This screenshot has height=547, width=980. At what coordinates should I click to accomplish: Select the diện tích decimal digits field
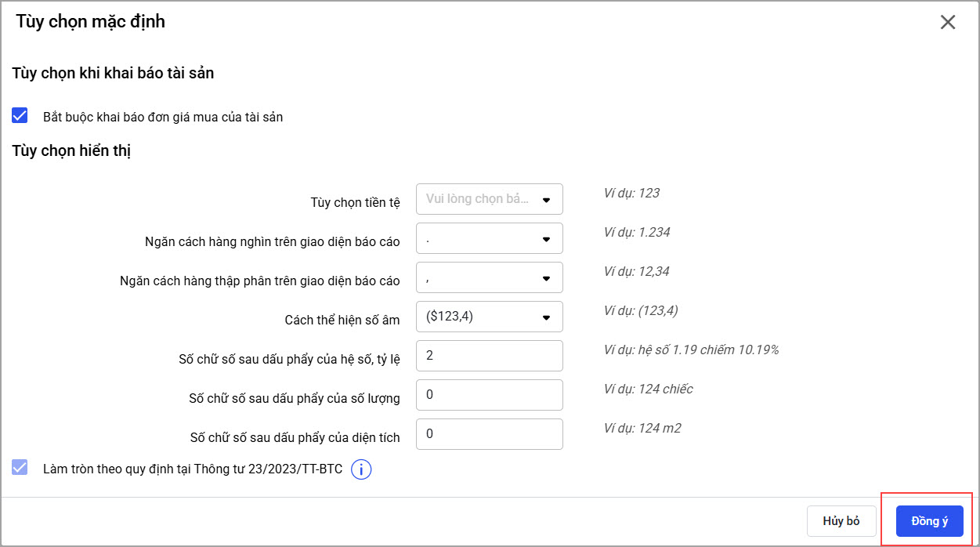click(489, 434)
